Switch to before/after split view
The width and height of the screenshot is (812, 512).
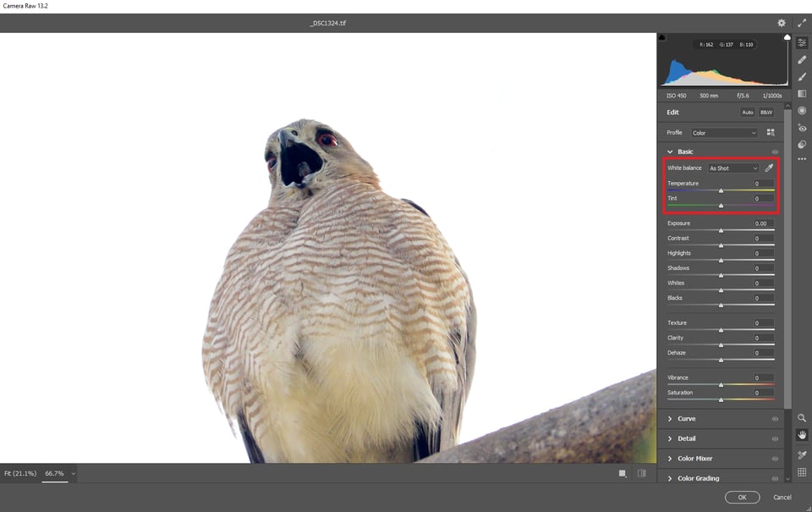coord(642,473)
